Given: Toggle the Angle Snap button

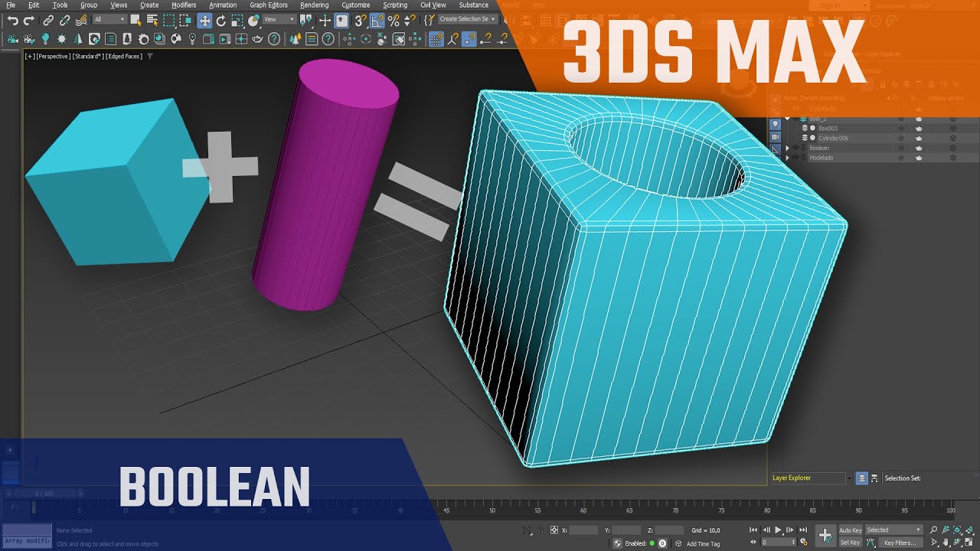Looking at the screenshot, I should point(377,21).
